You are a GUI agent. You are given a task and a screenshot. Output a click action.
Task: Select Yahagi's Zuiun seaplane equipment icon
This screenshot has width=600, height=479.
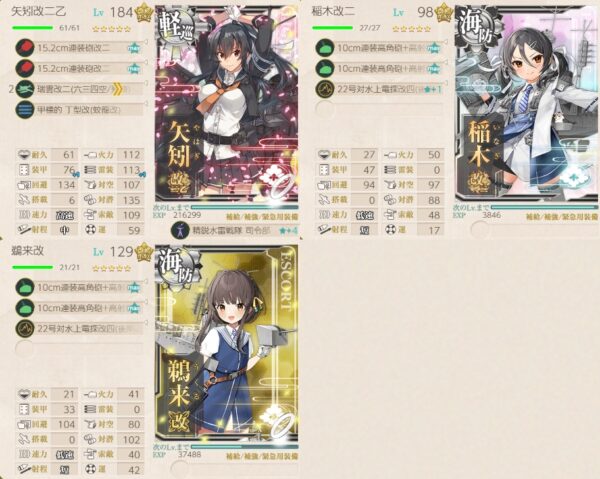(25, 90)
